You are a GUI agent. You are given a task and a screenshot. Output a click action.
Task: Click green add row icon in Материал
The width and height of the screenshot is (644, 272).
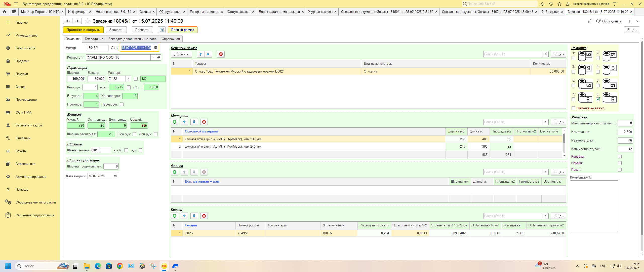(x=175, y=122)
